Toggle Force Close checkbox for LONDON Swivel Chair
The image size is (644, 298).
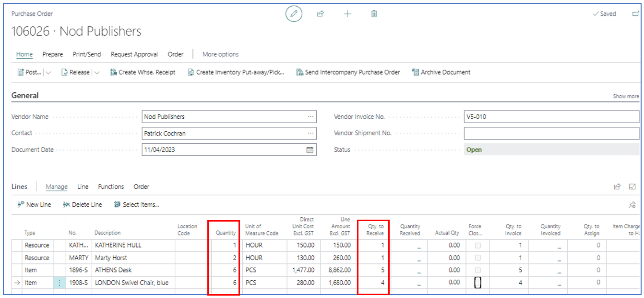477,283
